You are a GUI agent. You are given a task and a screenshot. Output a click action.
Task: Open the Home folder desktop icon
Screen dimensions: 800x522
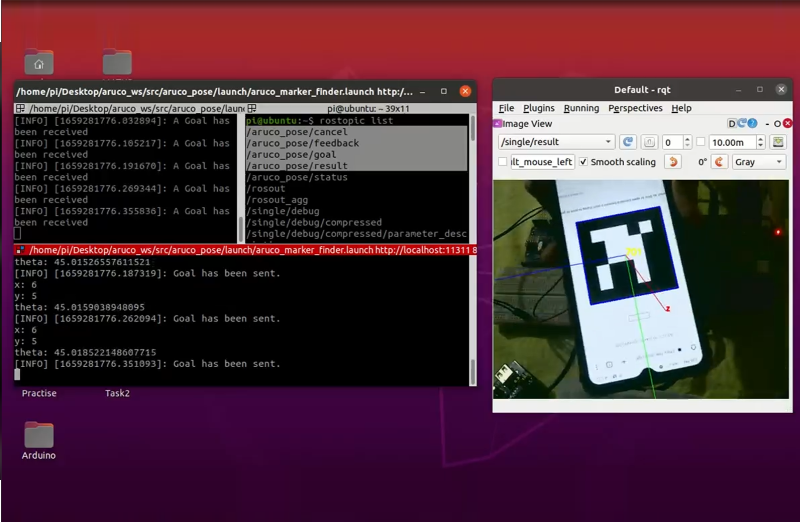[39, 62]
